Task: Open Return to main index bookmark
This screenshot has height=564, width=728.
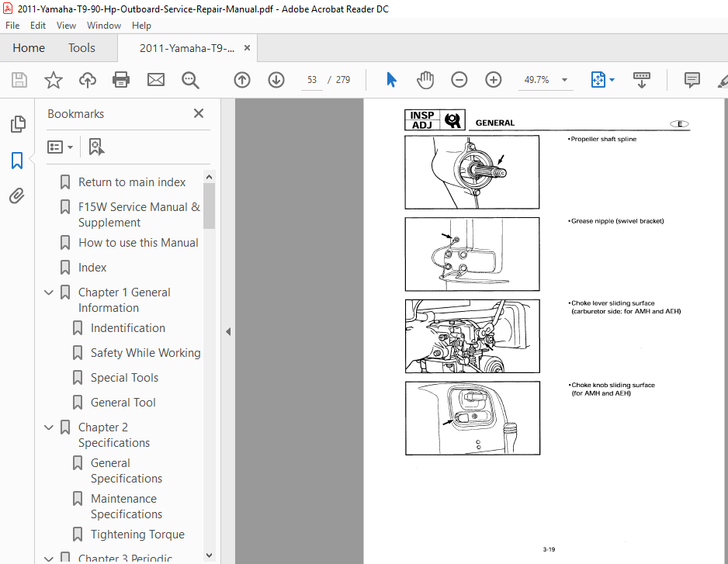Action: pos(132,182)
